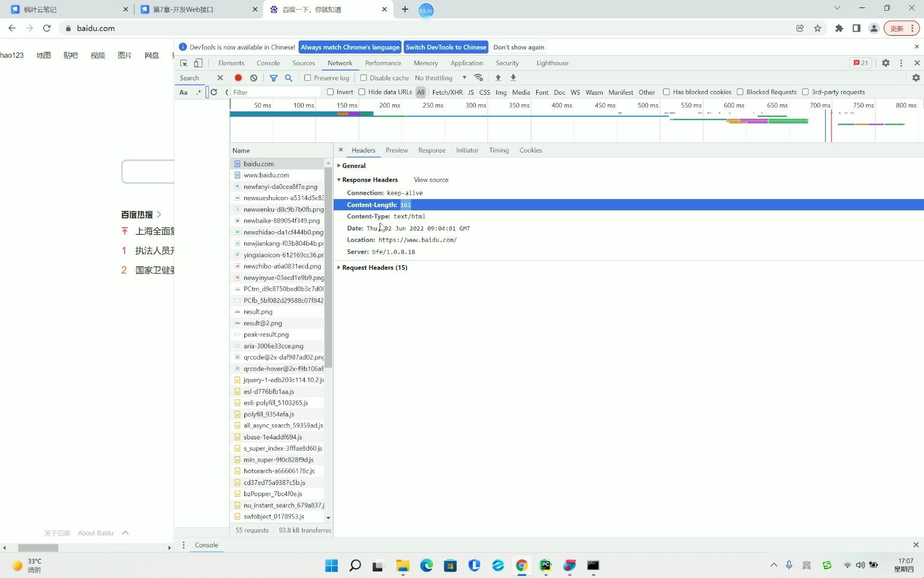The height and width of the screenshot is (578, 924).
Task: Select the inspect element cursor icon
Action: 183,63
